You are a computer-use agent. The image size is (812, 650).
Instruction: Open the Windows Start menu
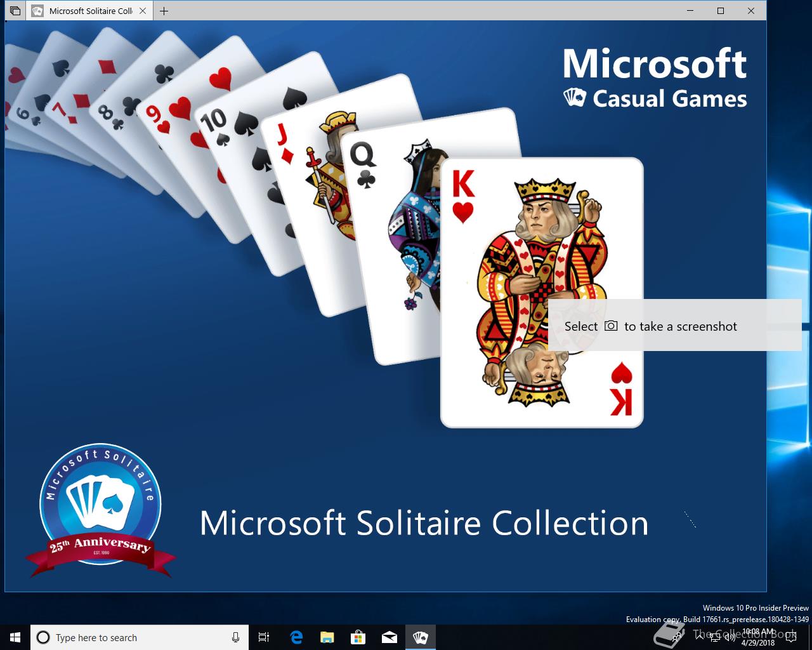click(x=15, y=637)
